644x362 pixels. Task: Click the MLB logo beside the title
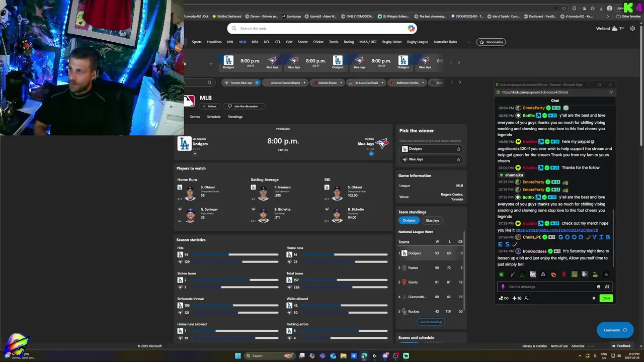(x=189, y=101)
